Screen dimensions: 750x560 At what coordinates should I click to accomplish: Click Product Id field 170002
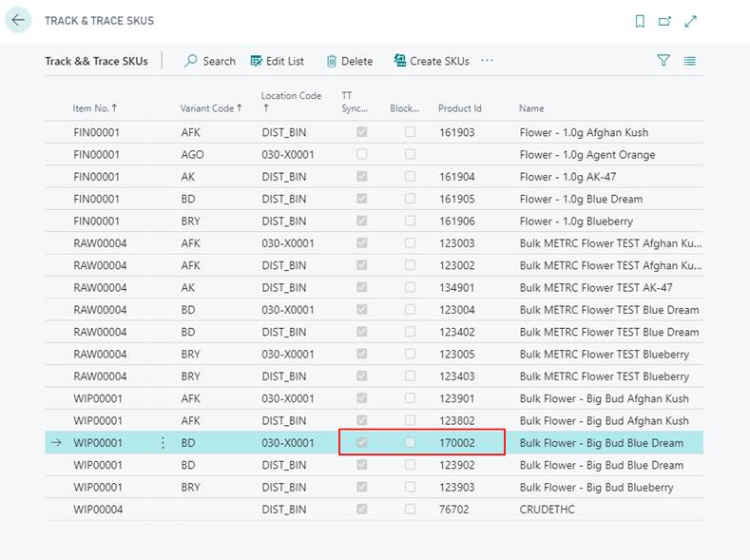coord(456,443)
